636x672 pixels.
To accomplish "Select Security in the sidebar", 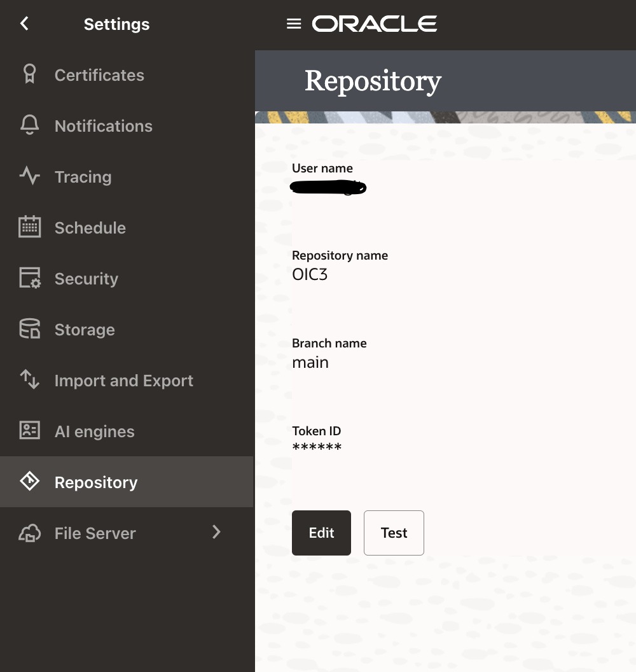I will tap(127, 279).
